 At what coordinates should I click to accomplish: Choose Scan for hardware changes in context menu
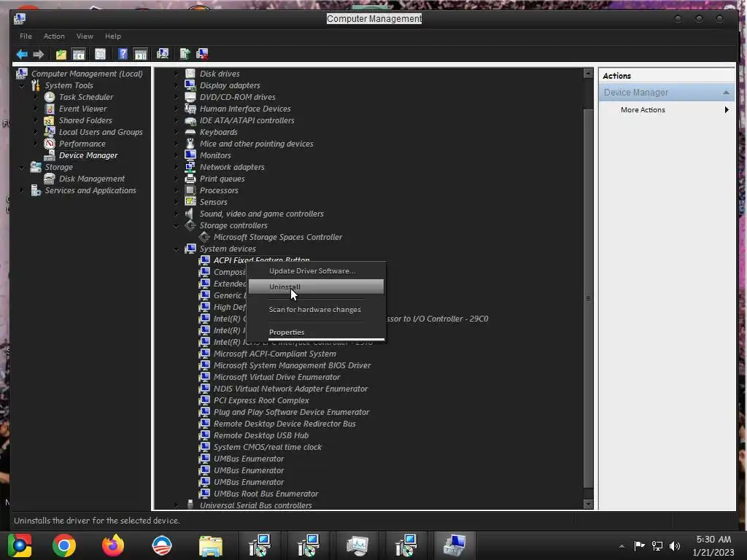(316, 309)
